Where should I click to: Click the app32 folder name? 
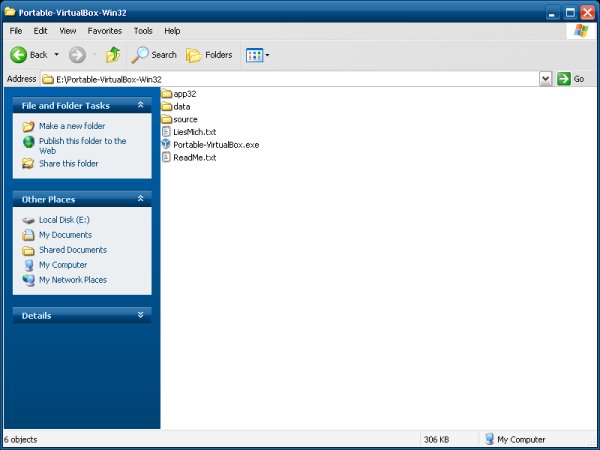[x=185, y=94]
